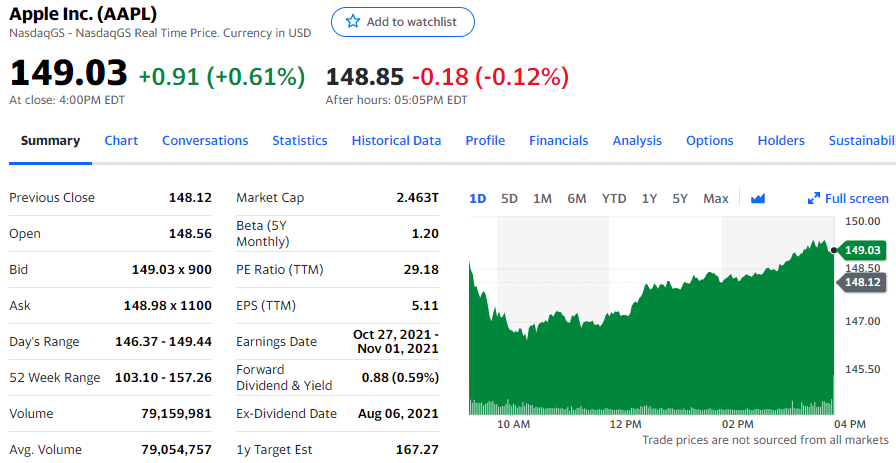The width and height of the screenshot is (896, 463).
Task: Open the Holders tab
Action: (781, 140)
